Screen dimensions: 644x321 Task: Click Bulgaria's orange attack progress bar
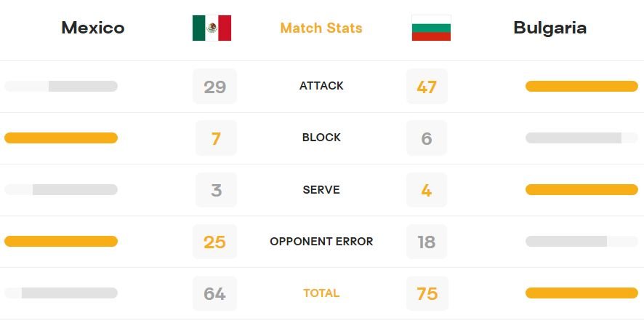(x=581, y=87)
